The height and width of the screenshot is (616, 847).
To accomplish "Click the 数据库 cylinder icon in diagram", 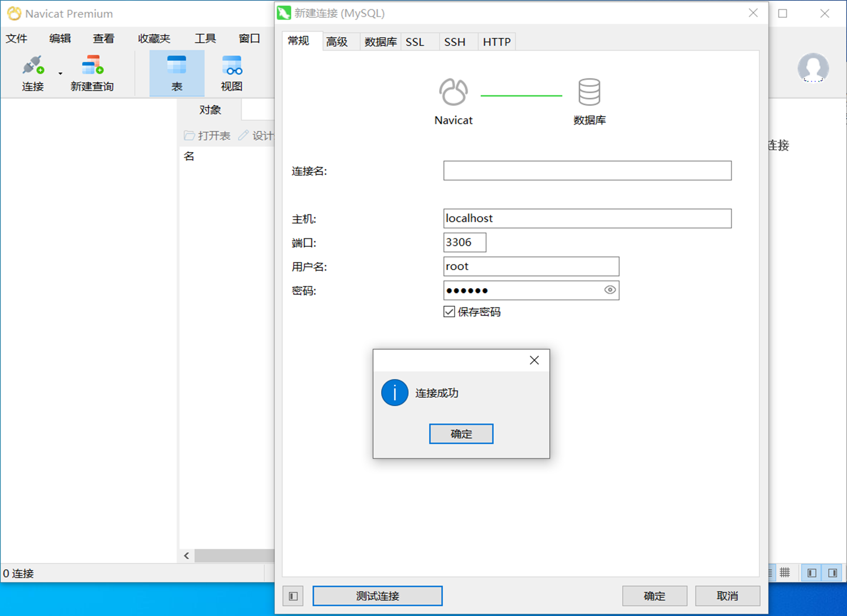I will click(589, 92).
